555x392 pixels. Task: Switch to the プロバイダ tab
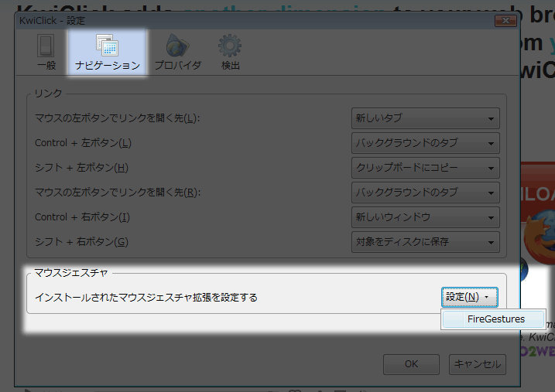pos(178,53)
